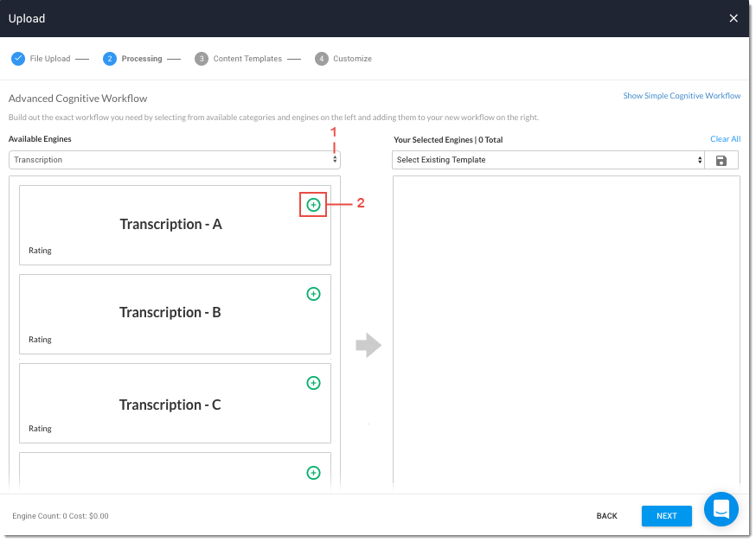Open the chat support bubble
This screenshot has height=542, width=756.
721,509
